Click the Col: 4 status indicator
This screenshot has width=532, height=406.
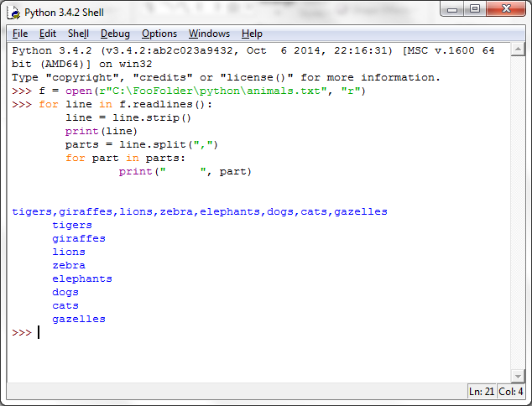(511, 392)
